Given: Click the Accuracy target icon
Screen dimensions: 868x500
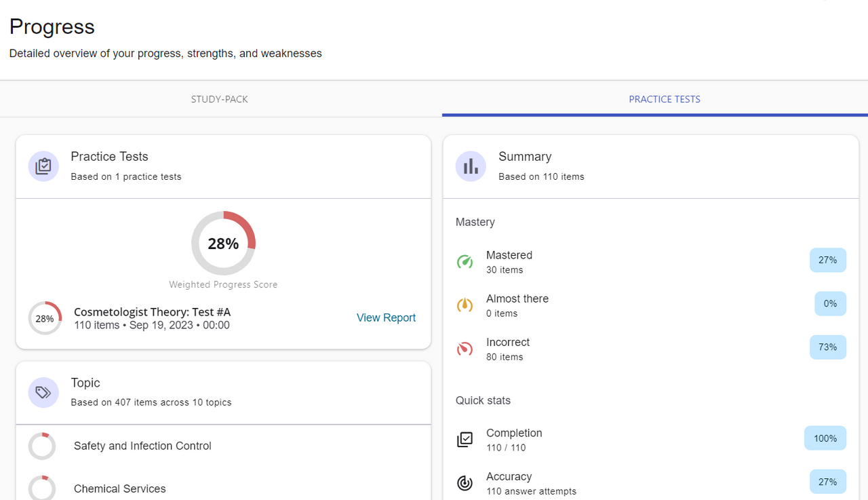Looking at the screenshot, I should 465,483.
